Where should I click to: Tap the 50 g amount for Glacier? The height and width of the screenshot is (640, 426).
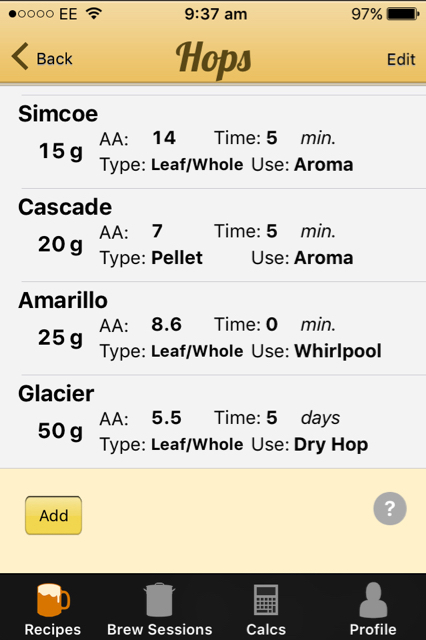pos(60,431)
